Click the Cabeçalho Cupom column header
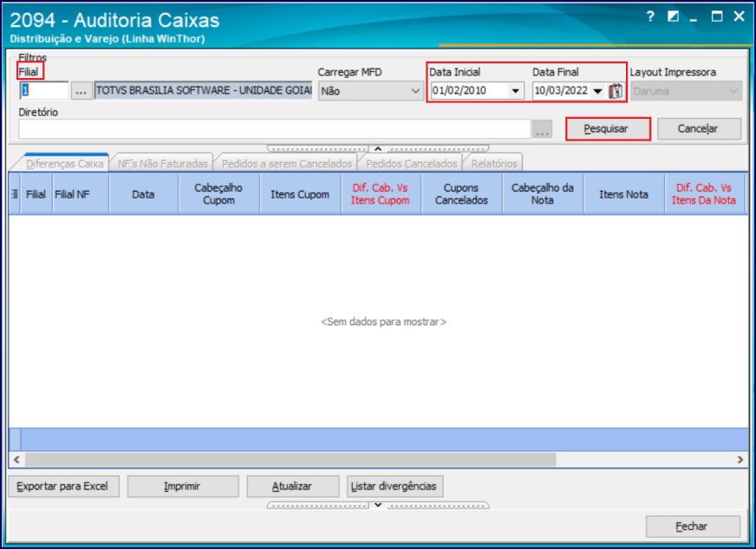 [x=218, y=194]
